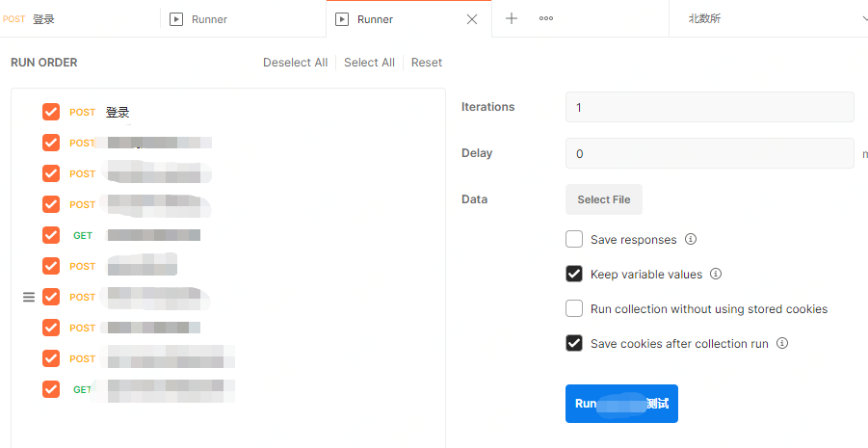This screenshot has height=448, width=868.
Task: Uncheck the 登录 POST request
Action: coord(51,112)
